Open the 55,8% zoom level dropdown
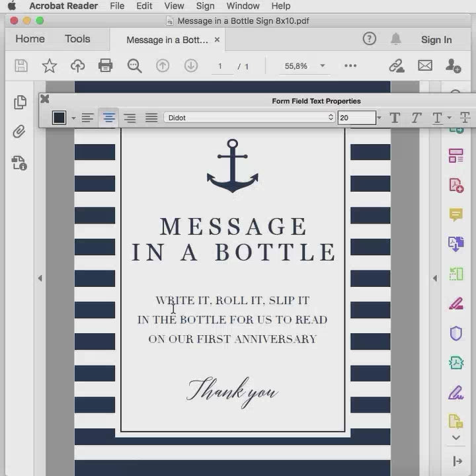Viewport: 476px width, 476px height. click(323, 66)
